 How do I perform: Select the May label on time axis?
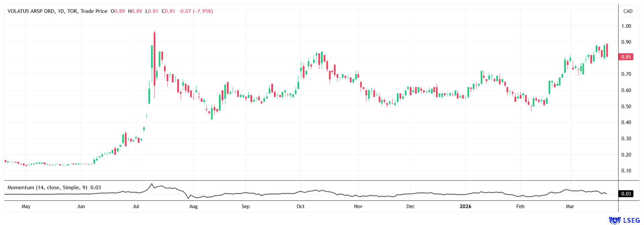[26, 206]
